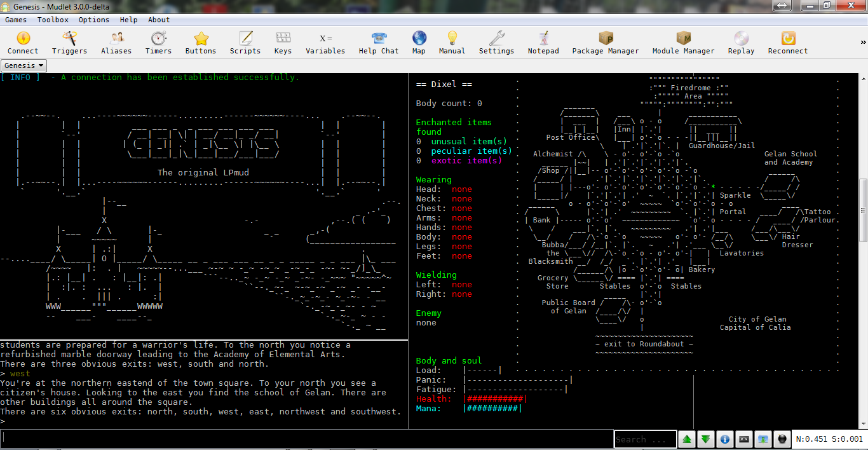This screenshot has height=450, width=868.
Task: Click the 'Enchanted items' heading
Action: click(x=454, y=122)
